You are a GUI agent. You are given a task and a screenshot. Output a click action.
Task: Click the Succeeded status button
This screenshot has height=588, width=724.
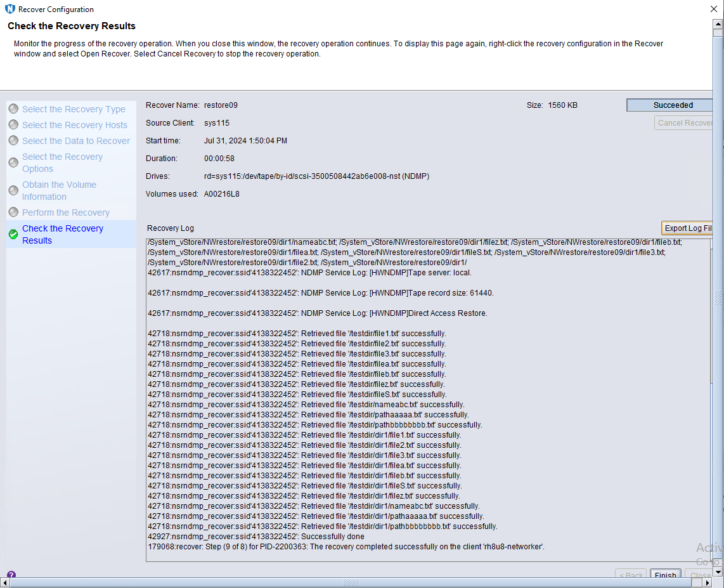click(669, 105)
